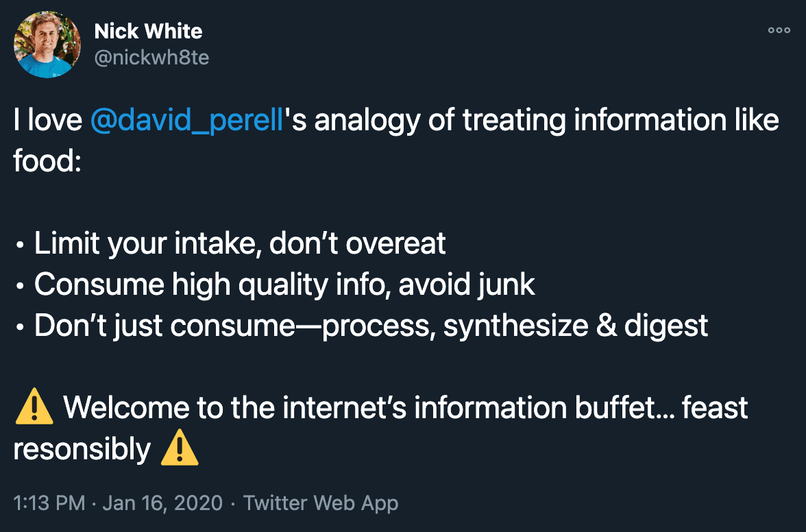Open the Nick White display name link
This screenshot has width=806, height=532.
point(148,32)
